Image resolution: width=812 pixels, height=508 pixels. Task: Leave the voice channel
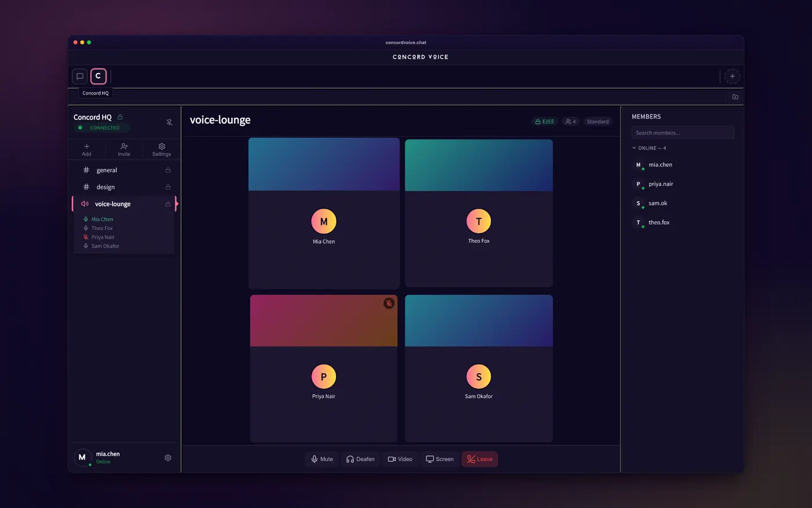pos(480,459)
